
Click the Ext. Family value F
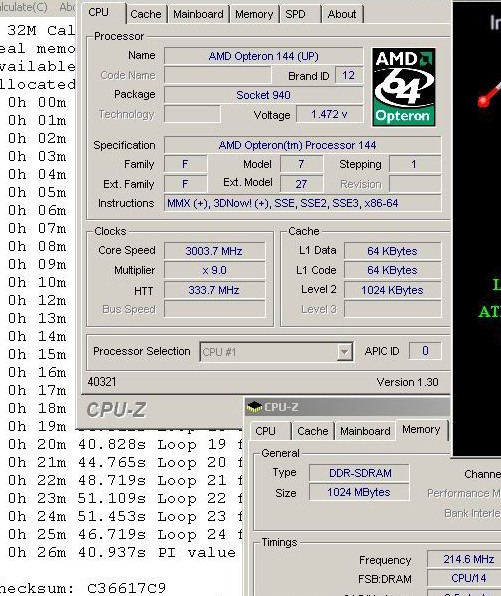(185, 184)
